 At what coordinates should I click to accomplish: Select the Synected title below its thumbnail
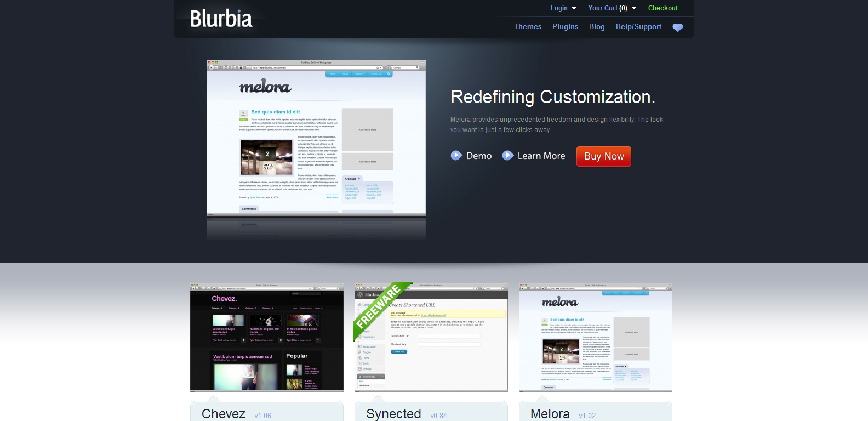(x=393, y=414)
